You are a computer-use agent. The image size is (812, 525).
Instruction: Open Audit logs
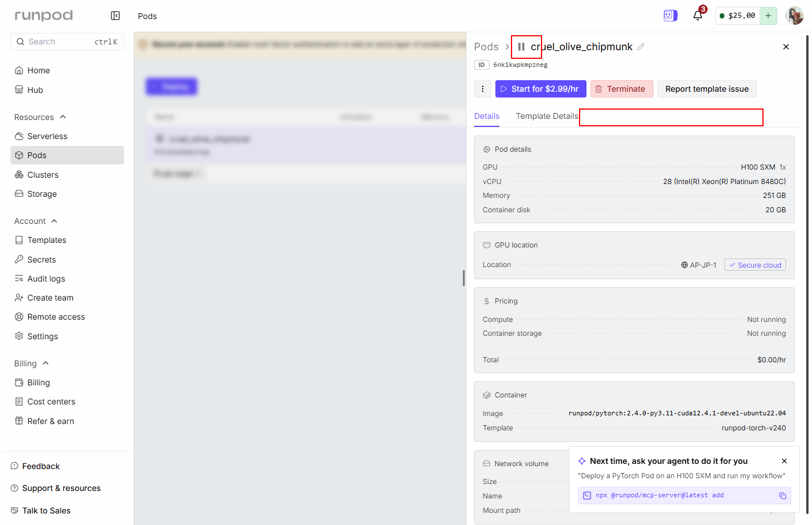click(67, 279)
